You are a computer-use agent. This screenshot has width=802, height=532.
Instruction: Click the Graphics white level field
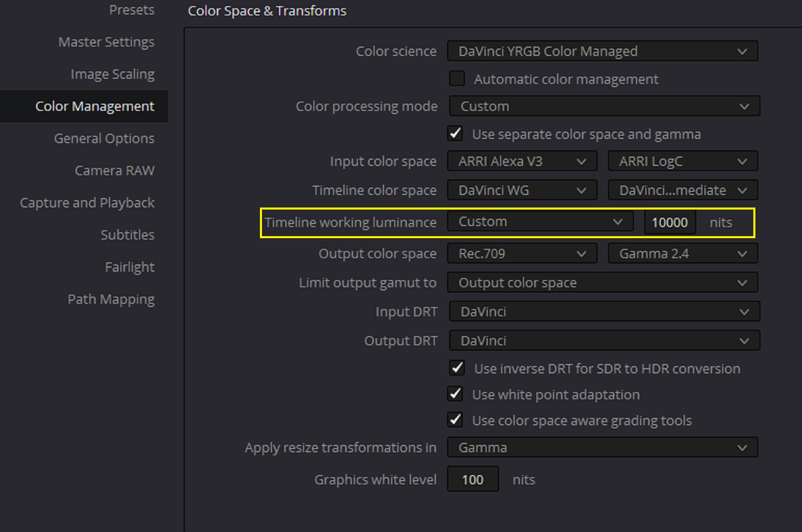pyautogui.click(x=473, y=479)
